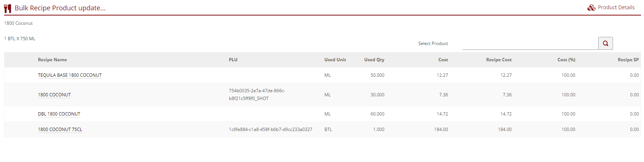The image size is (644, 162).
Task: Click the Recipe Cost column header
Action: (x=499, y=60)
